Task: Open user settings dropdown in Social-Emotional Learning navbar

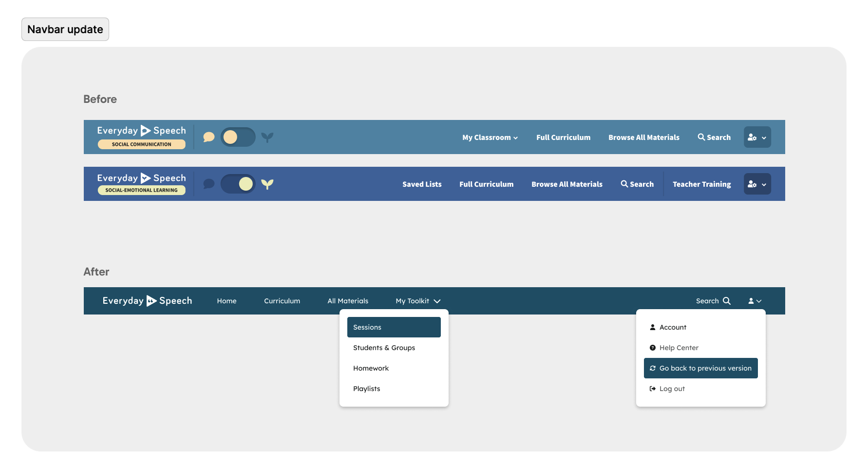Action: [x=757, y=184]
